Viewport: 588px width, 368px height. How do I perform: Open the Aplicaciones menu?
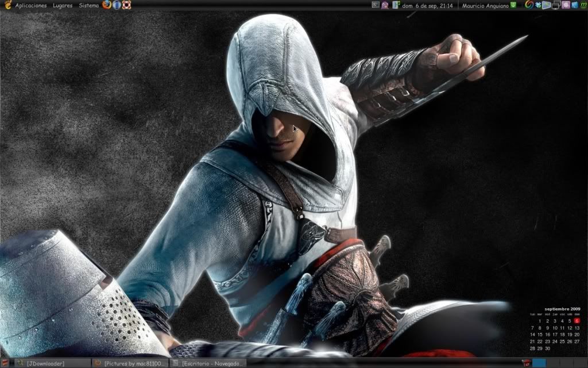coord(31,6)
